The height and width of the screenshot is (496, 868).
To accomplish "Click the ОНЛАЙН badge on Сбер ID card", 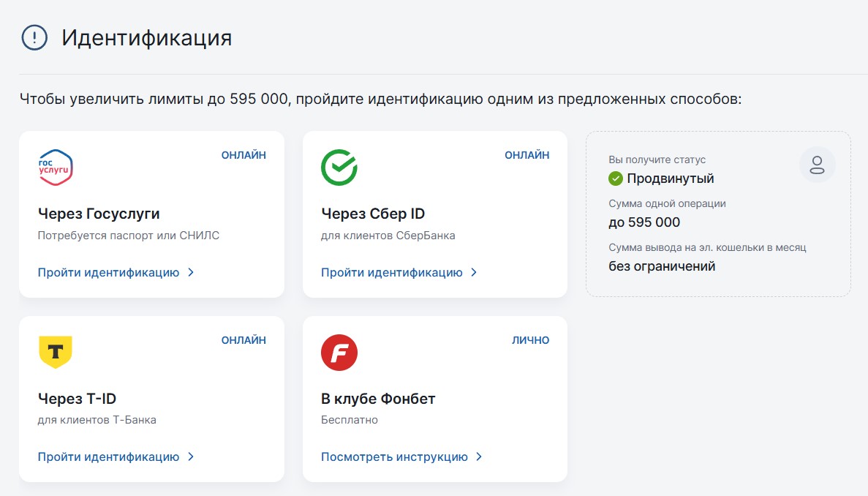I will (527, 154).
